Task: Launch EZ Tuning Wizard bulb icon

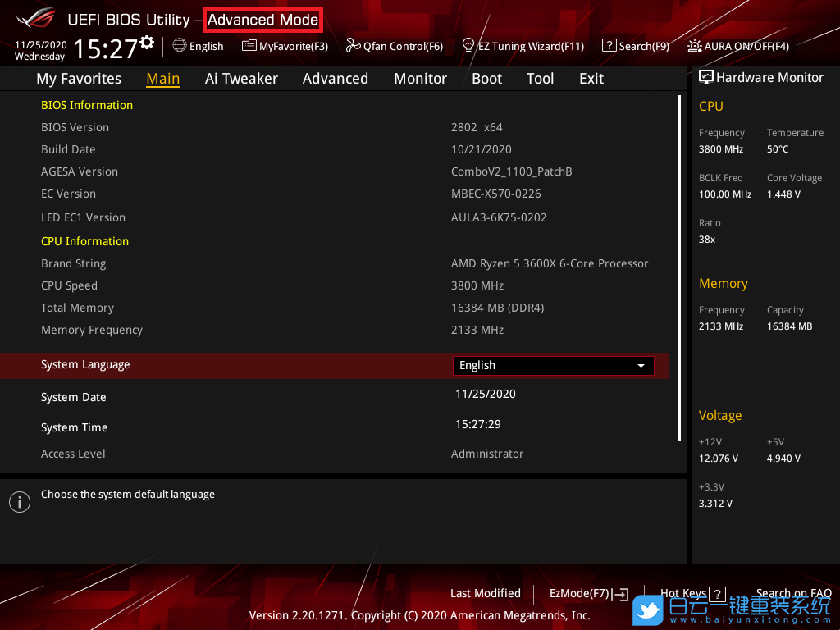Action: click(468, 45)
